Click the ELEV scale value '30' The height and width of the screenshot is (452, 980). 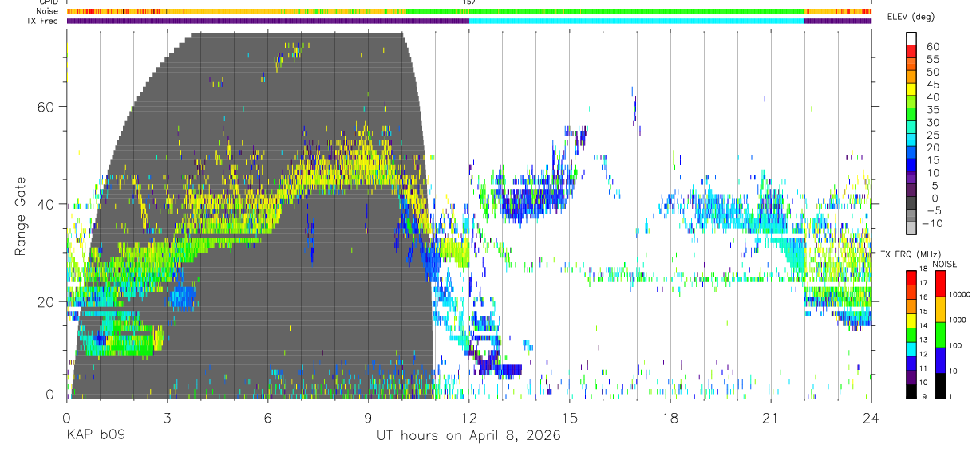tap(933, 123)
